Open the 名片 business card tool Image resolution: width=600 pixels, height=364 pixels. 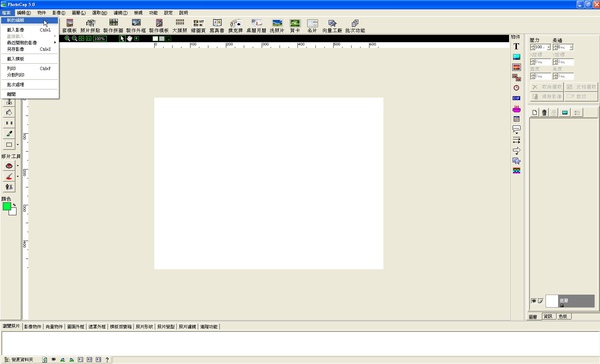coord(312,26)
